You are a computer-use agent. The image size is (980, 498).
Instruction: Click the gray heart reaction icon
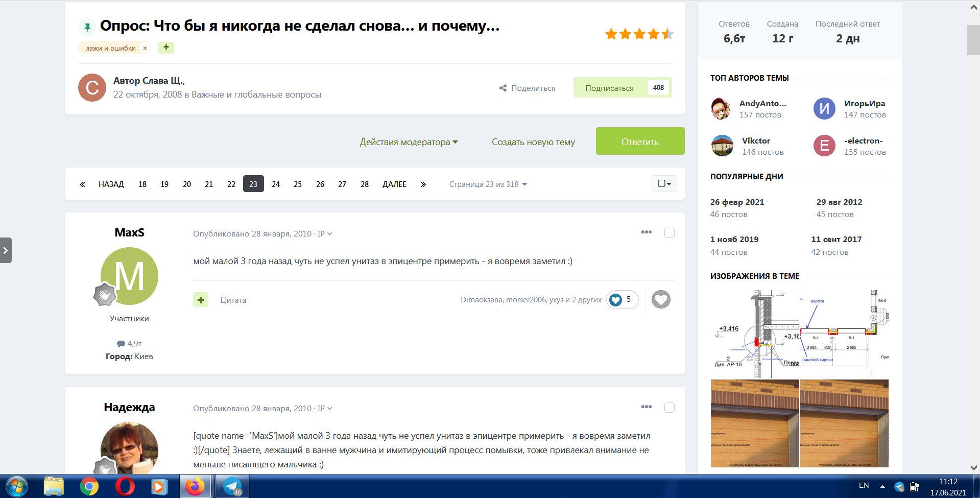[661, 299]
